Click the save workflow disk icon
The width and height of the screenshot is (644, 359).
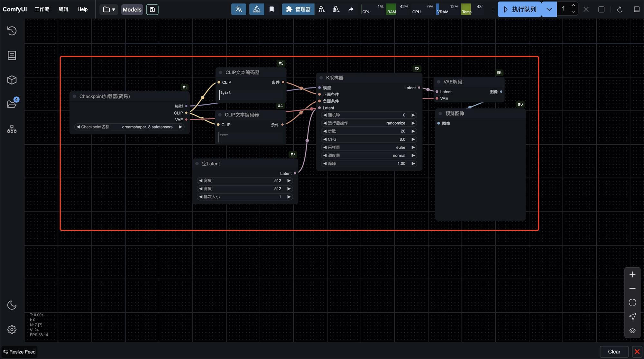click(152, 9)
